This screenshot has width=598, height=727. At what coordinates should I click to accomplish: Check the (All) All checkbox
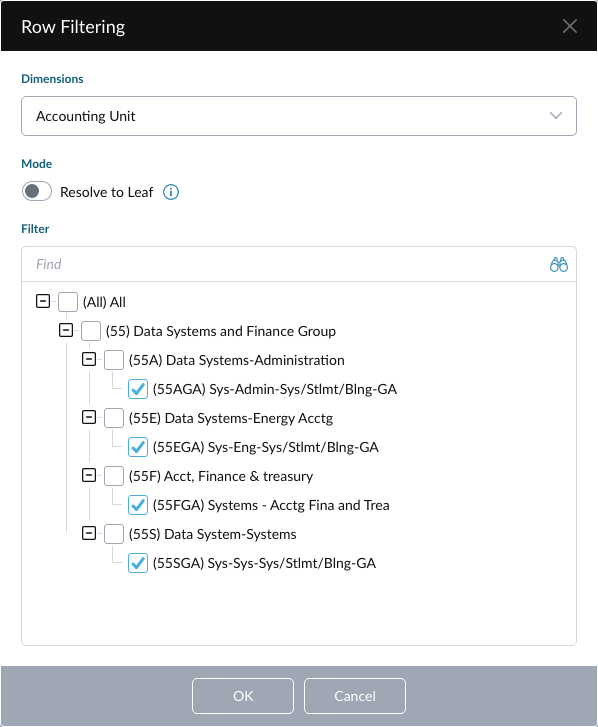68,302
